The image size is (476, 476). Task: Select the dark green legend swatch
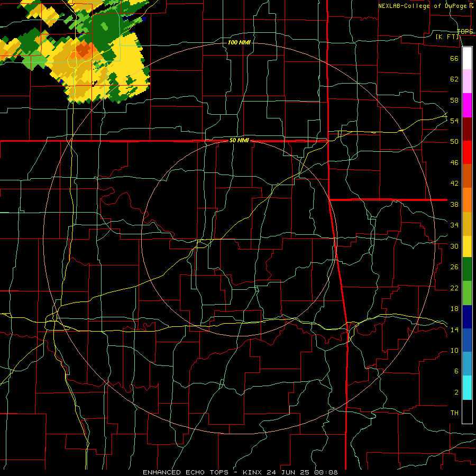[x=467, y=269]
